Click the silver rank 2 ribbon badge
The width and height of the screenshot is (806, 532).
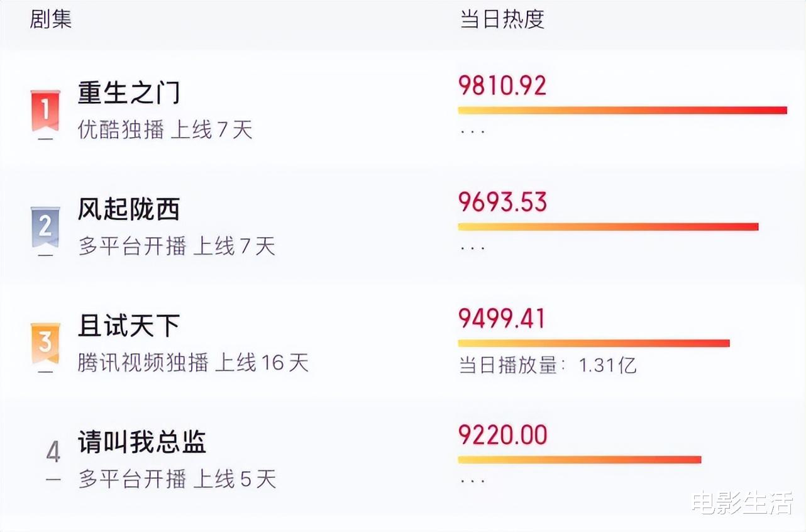click(x=45, y=226)
